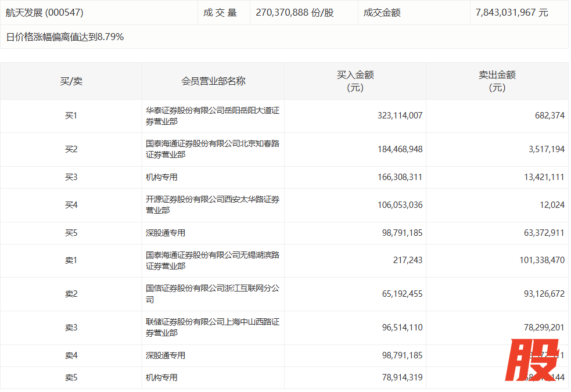Open 国泰海通证券无锡湖滨路证券营业部 entry
The height and width of the screenshot is (392, 571).
pos(212,260)
